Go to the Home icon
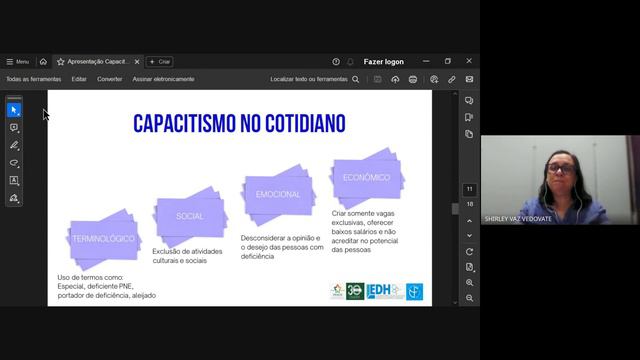This screenshot has width=640, height=360. tap(43, 62)
